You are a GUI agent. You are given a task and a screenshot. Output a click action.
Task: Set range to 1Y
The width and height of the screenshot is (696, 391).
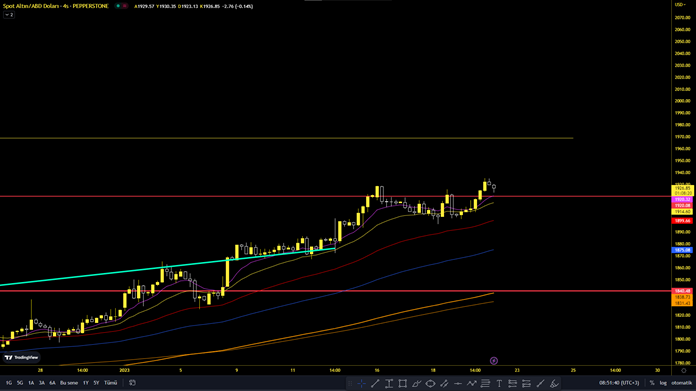(x=86, y=383)
